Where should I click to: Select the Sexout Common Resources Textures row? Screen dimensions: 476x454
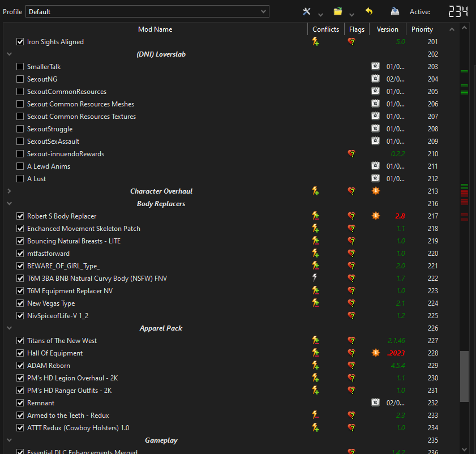[231, 116]
